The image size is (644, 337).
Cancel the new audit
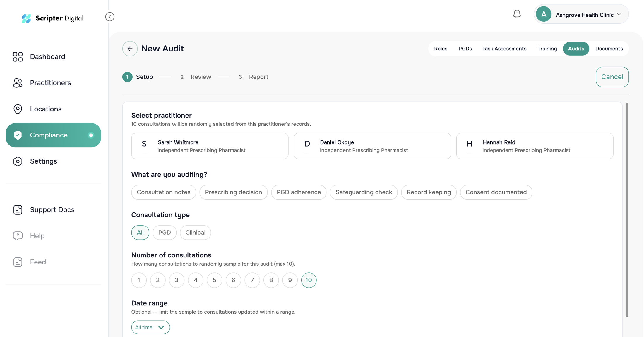(x=612, y=77)
